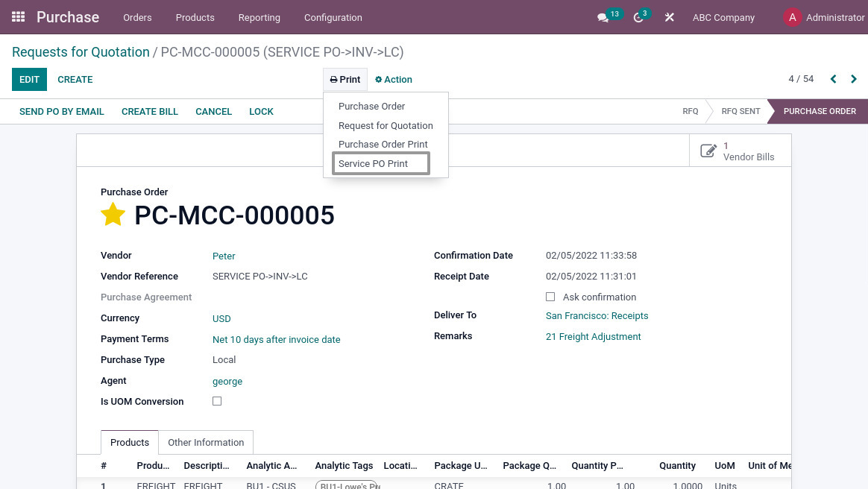Check the Is UOM Conversion checkbox
The height and width of the screenshot is (489, 868).
tap(217, 401)
